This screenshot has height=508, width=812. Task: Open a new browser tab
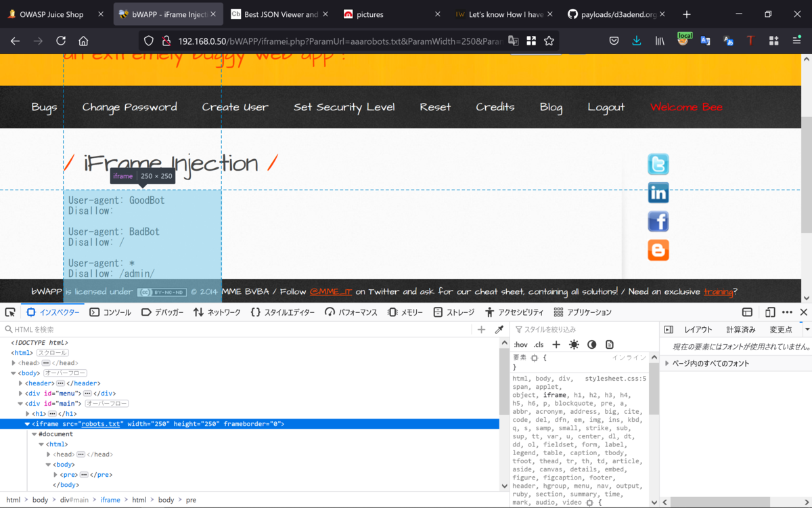click(x=687, y=14)
